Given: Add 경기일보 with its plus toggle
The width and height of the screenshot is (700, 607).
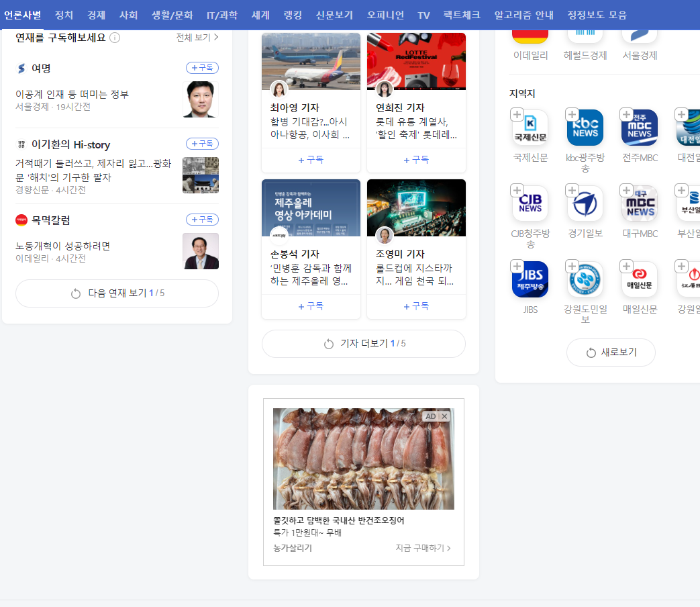Looking at the screenshot, I should pos(572,190).
